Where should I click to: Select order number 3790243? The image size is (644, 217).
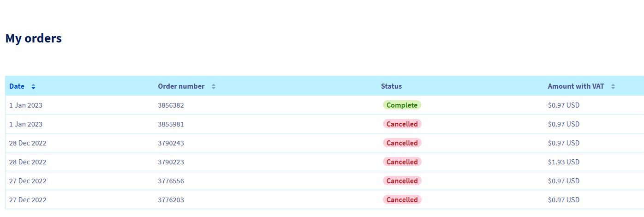pos(171,143)
